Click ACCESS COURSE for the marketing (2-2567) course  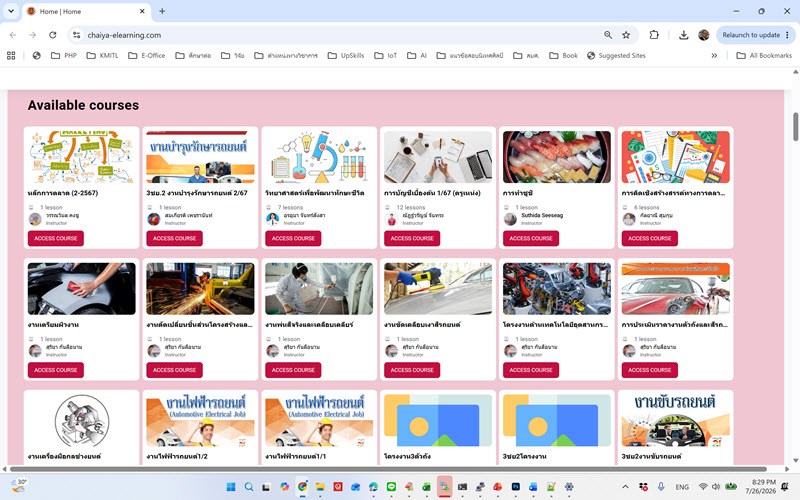coord(56,238)
